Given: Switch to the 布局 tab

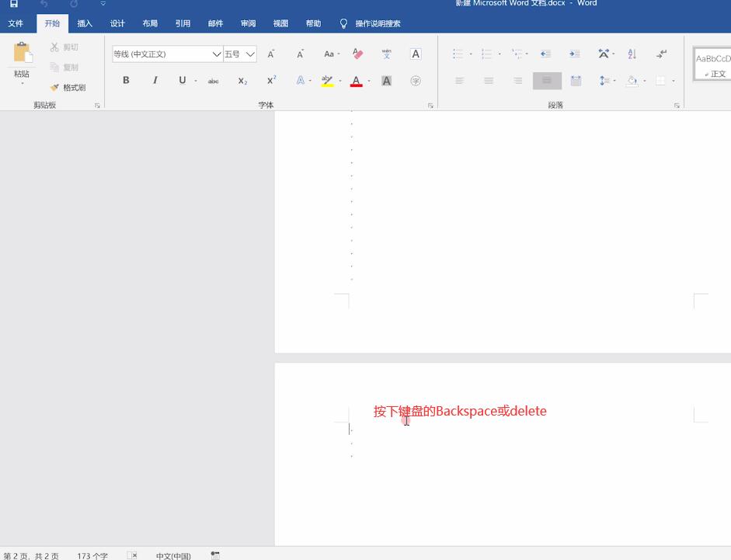Looking at the screenshot, I should coord(150,23).
